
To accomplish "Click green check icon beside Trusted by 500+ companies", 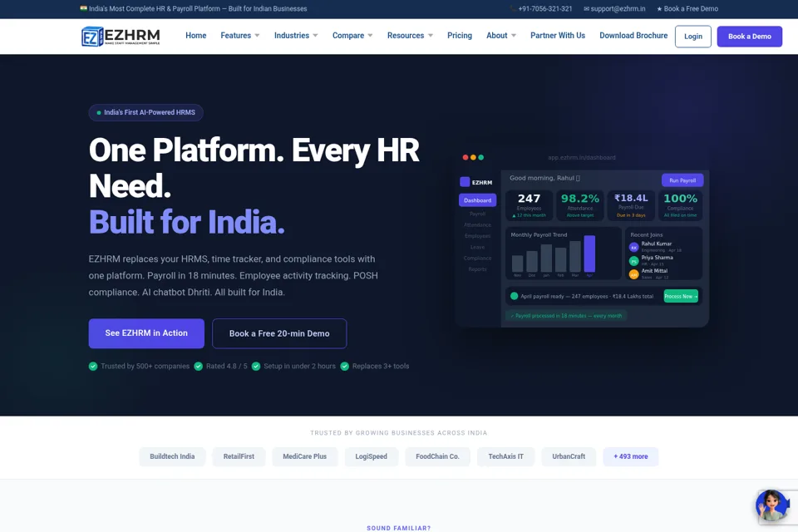I will pos(93,366).
